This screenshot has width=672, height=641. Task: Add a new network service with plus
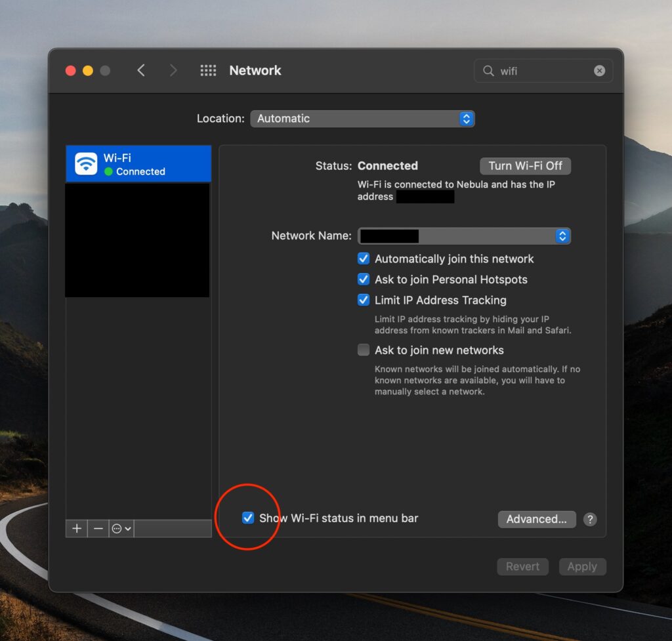(x=77, y=528)
